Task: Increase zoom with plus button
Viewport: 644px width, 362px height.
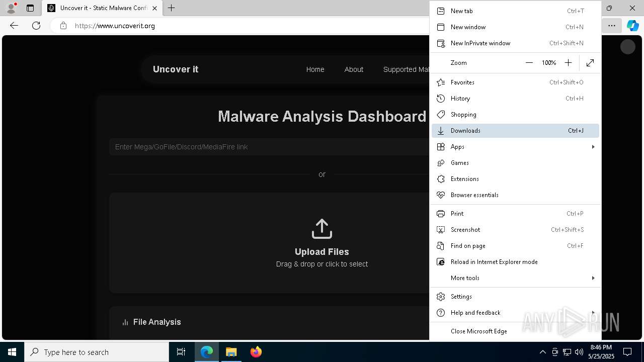Action: [568, 63]
